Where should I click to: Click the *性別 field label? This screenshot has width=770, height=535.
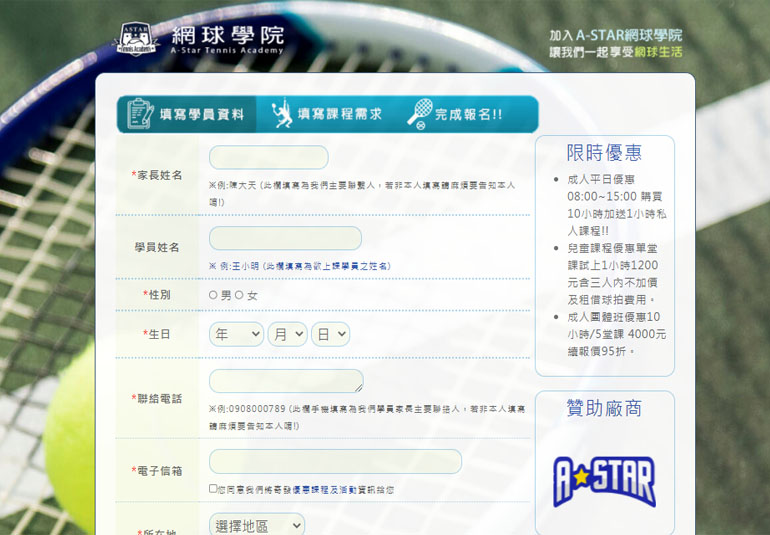pyautogui.click(x=157, y=294)
